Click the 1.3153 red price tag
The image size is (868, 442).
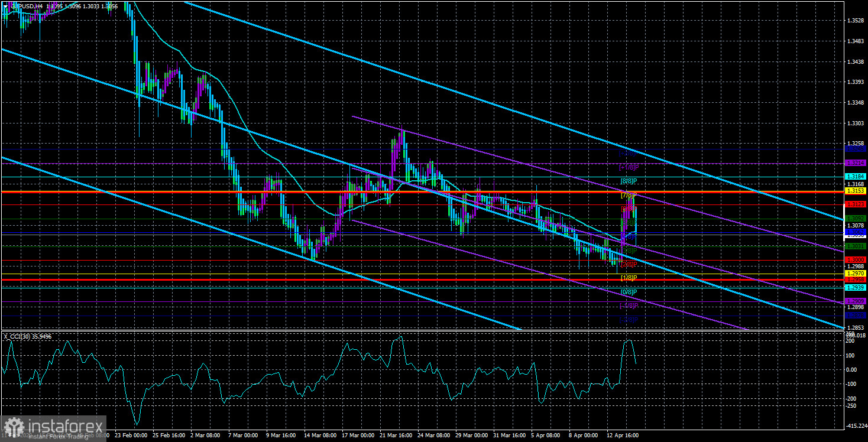[856, 191]
